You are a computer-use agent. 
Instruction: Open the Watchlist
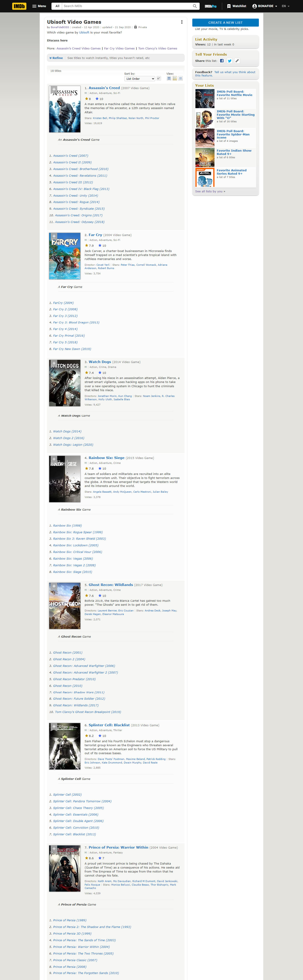(x=236, y=6)
